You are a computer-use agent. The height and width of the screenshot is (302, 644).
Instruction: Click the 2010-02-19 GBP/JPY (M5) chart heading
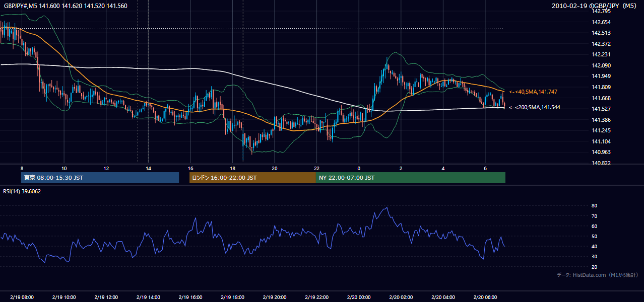(x=595, y=6)
